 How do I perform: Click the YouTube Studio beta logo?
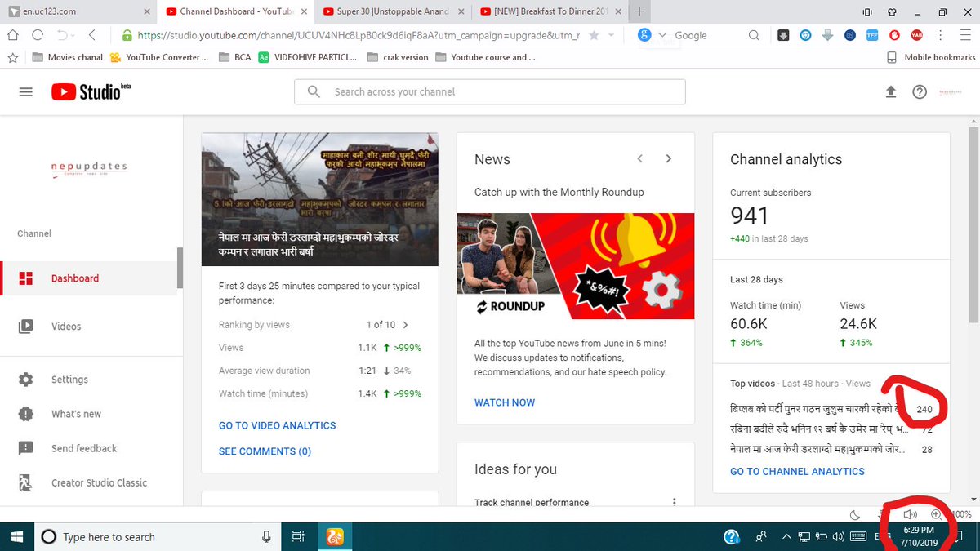pos(91,92)
